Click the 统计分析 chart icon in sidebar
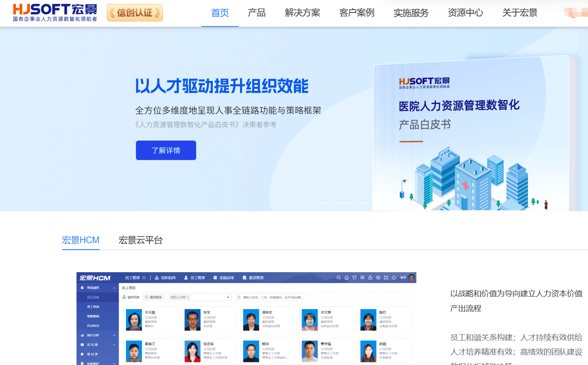The image size is (588, 365). [x=82, y=335]
